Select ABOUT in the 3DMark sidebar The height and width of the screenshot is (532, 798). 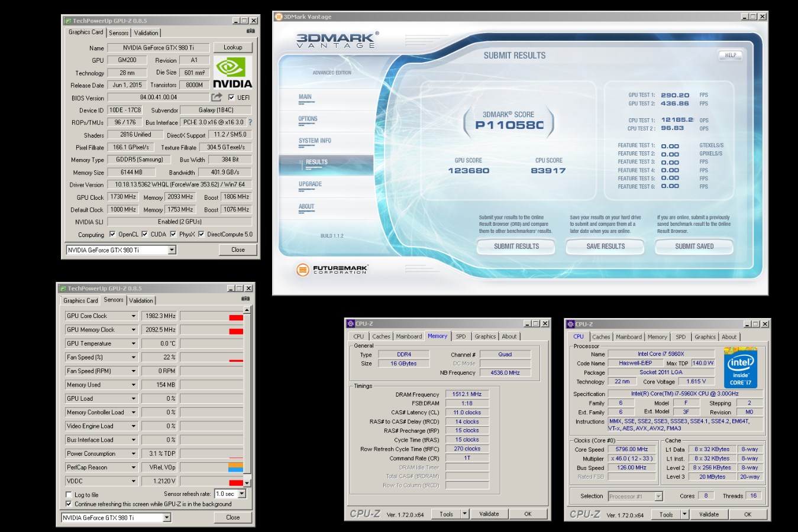pyautogui.click(x=306, y=206)
